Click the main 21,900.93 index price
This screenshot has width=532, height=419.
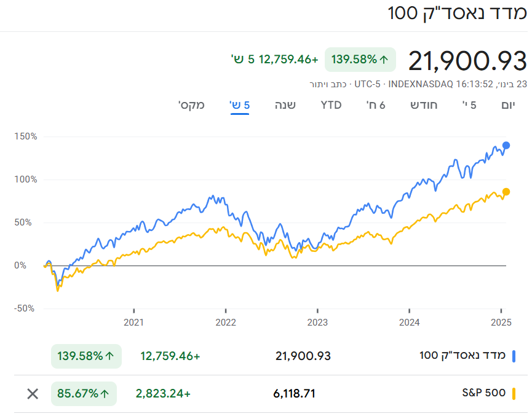click(467, 61)
